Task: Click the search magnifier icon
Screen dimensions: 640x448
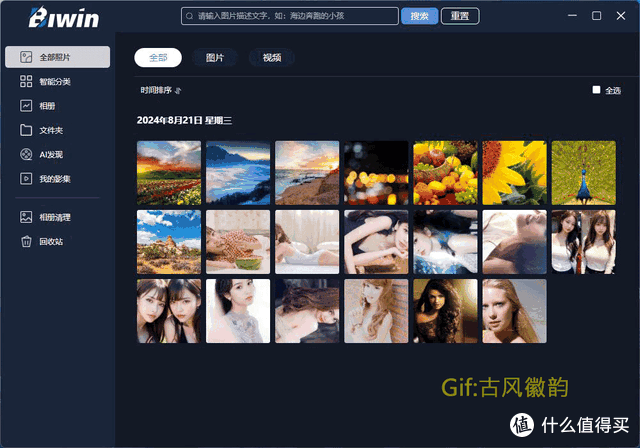Action: pos(189,16)
